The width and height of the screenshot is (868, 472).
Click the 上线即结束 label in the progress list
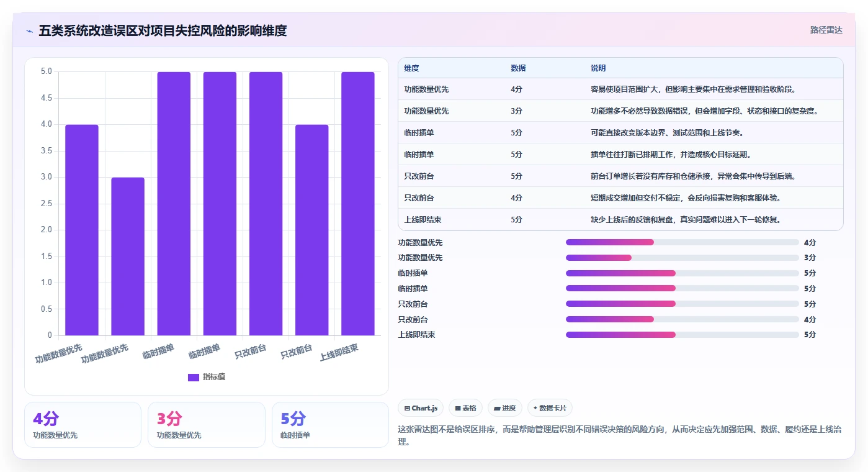[416, 335]
